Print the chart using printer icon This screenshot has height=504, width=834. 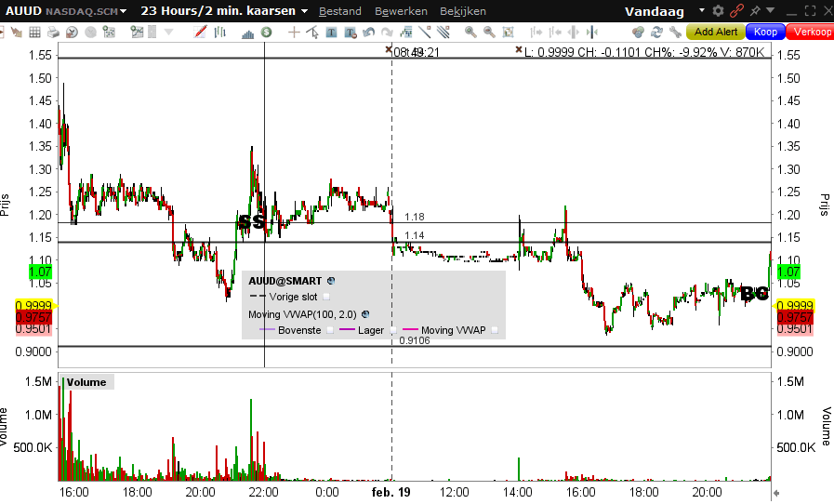53,33
